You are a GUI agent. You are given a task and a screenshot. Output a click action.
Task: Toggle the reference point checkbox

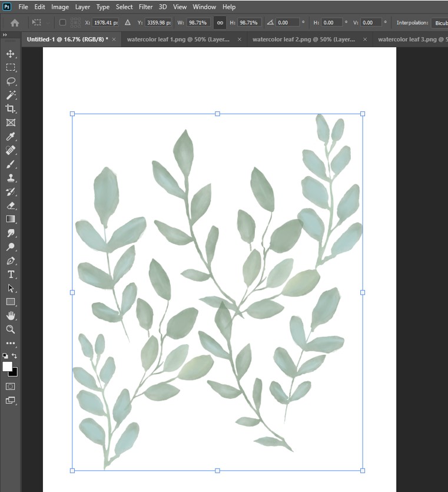(62, 23)
